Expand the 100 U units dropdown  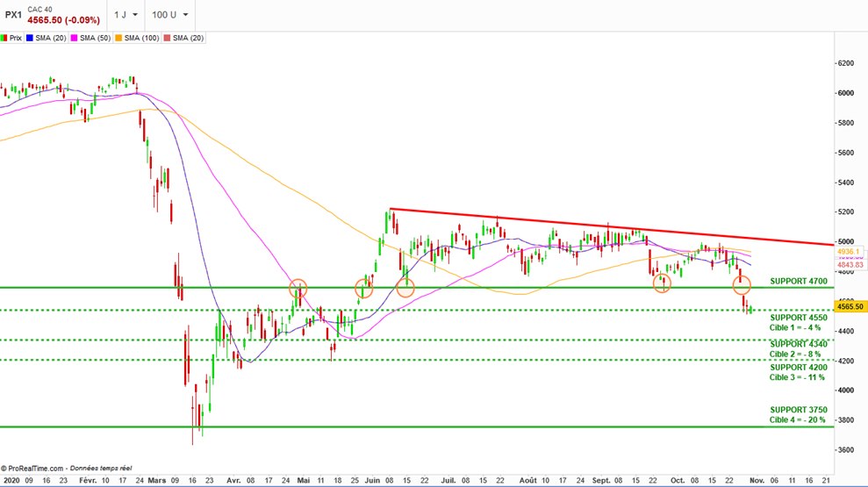(169, 15)
